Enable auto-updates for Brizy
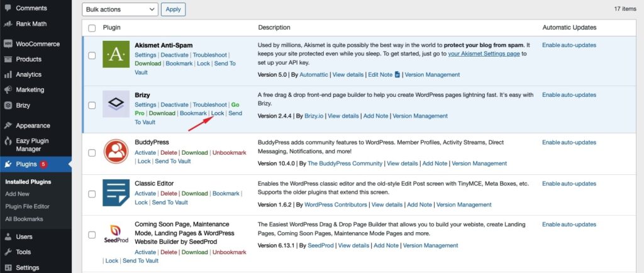This screenshot has height=273, width=644. point(569,95)
